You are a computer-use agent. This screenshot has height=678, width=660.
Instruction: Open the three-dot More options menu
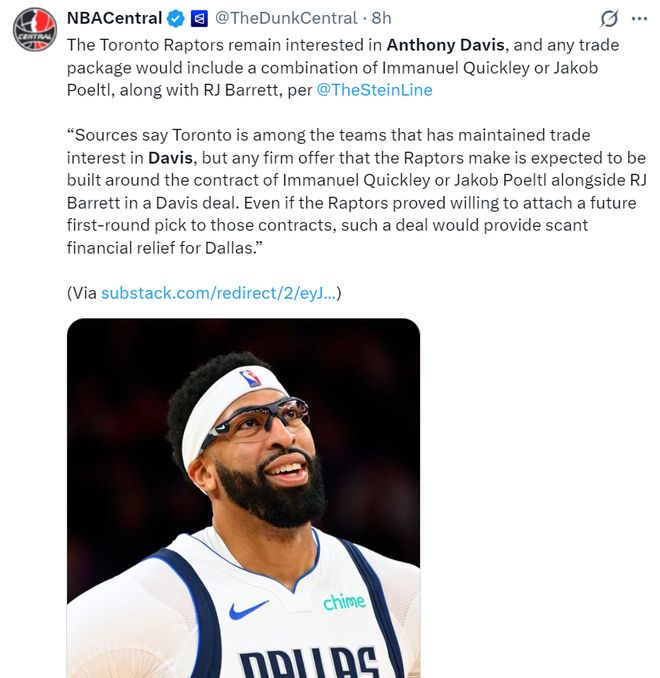coord(639,18)
